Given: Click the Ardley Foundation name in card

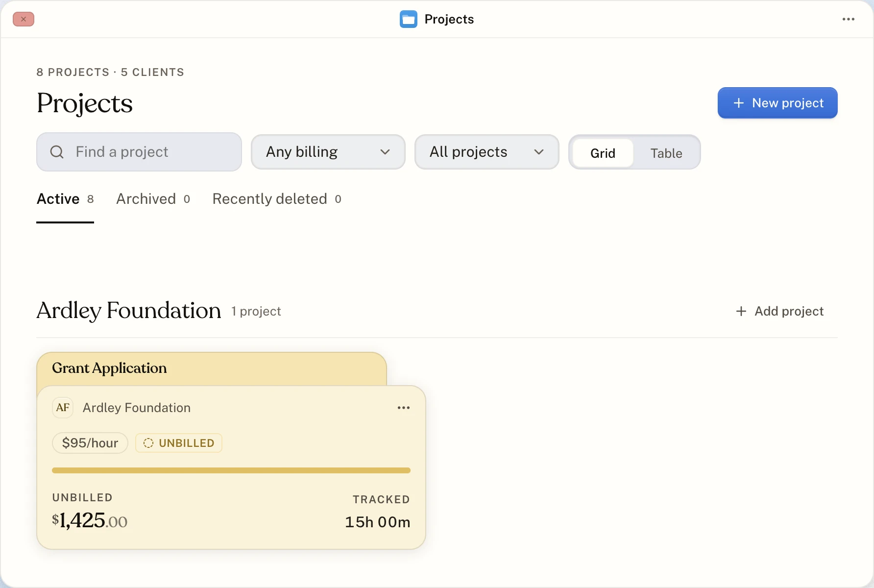Looking at the screenshot, I should coord(137,408).
